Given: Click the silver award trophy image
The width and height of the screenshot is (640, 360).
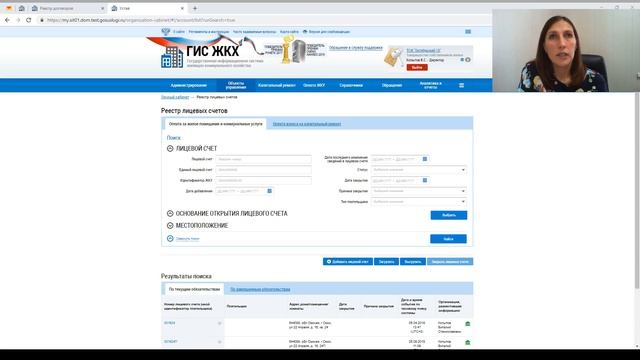Looking at the screenshot, I should click(299, 51).
